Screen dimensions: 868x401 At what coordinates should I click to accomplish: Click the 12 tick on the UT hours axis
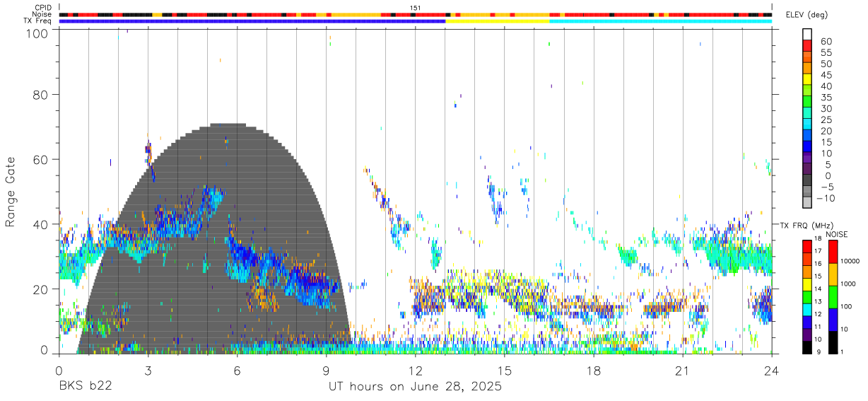pyautogui.click(x=416, y=370)
